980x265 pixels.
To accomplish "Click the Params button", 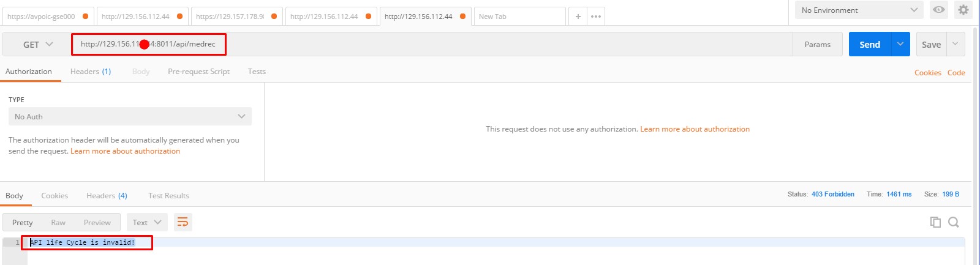I will [x=817, y=45].
